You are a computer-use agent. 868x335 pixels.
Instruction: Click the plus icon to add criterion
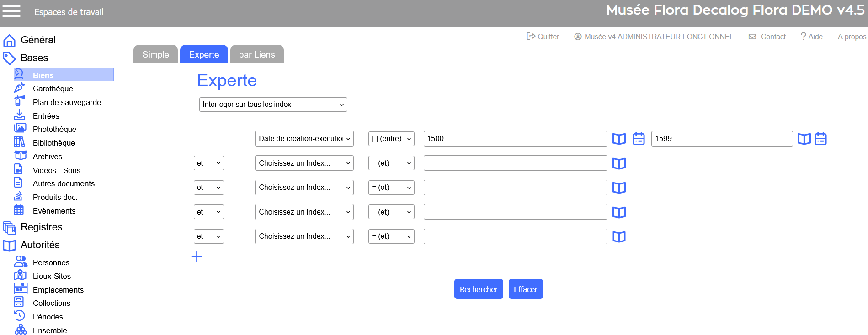(197, 256)
